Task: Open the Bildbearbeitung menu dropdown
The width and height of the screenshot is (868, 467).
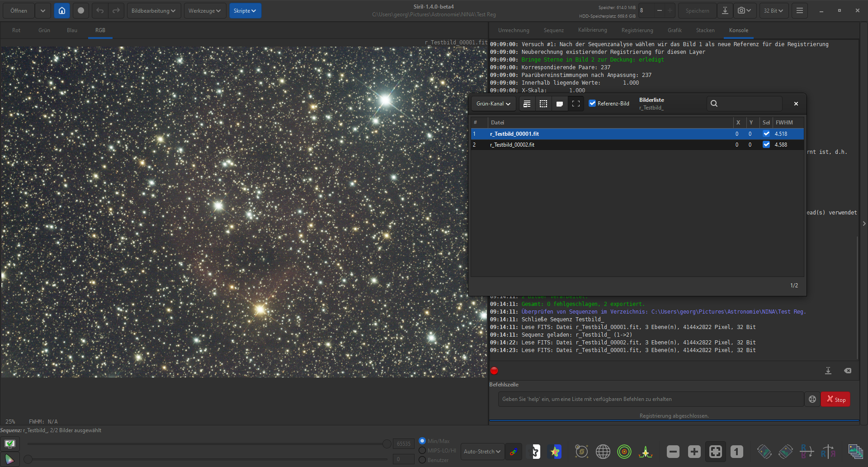Action: [154, 10]
